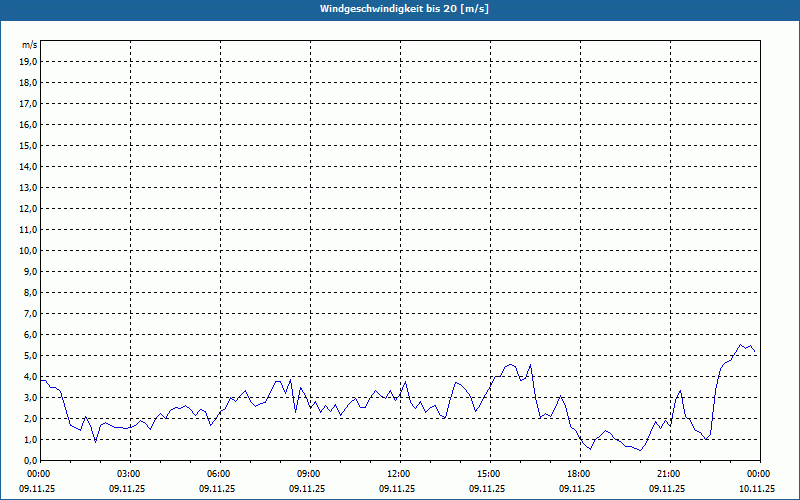
Task: Select the 10,0 y-axis tick label
Action: [x=29, y=250]
